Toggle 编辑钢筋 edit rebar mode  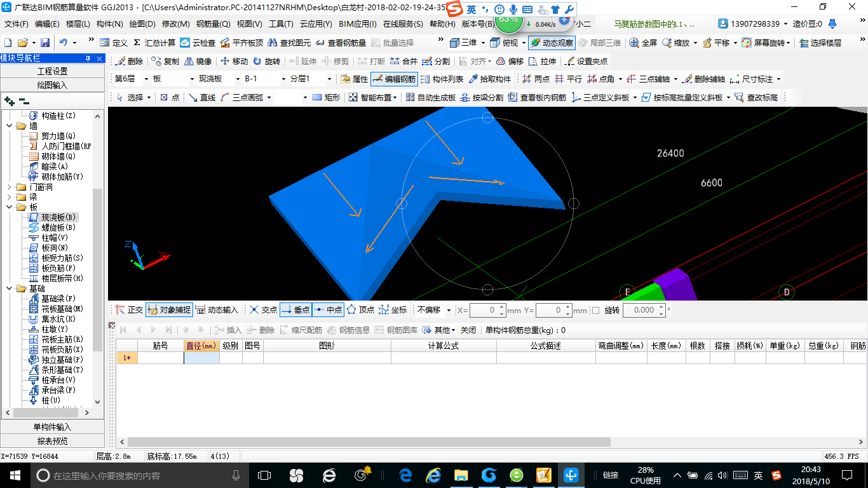(x=395, y=79)
